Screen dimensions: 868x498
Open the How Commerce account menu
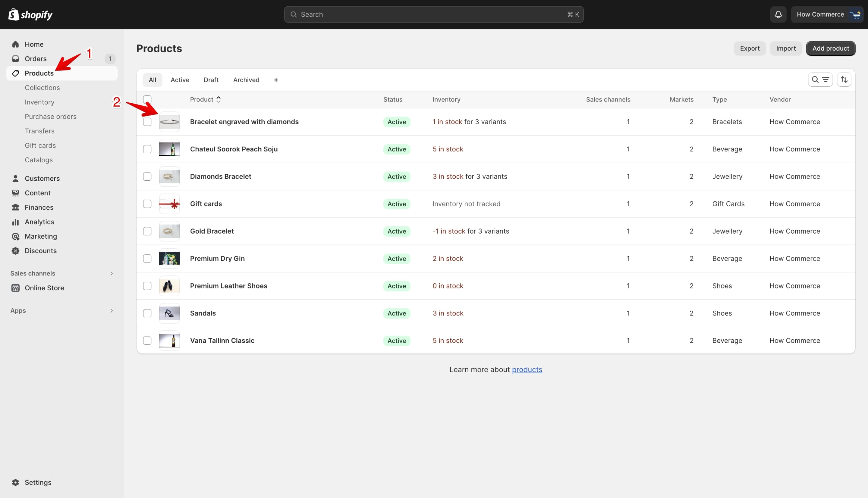(827, 14)
